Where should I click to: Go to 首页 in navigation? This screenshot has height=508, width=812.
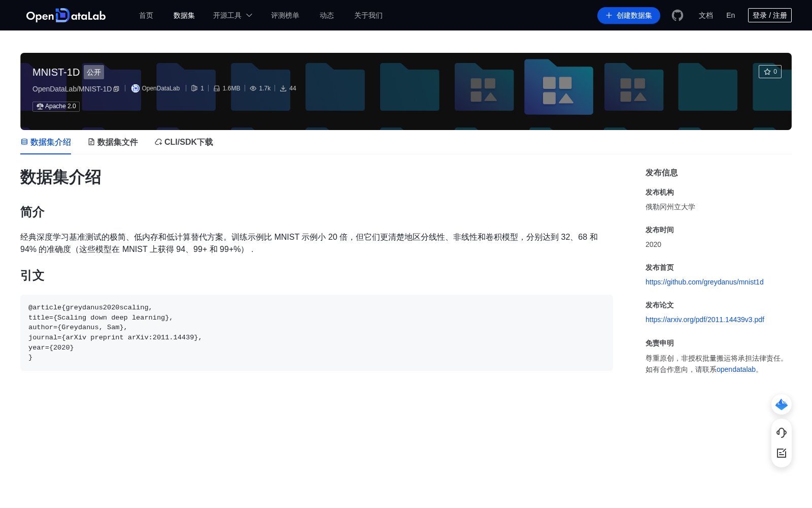[x=146, y=15]
